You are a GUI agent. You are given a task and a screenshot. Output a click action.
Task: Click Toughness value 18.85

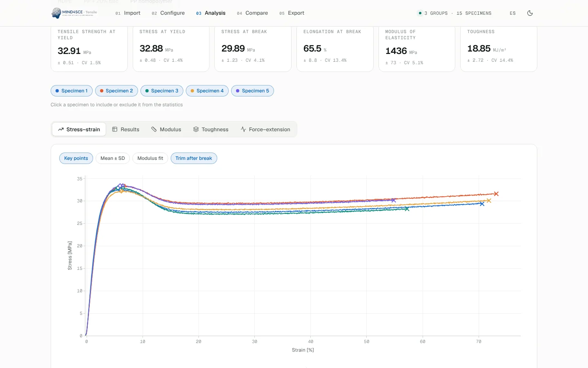tap(479, 49)
